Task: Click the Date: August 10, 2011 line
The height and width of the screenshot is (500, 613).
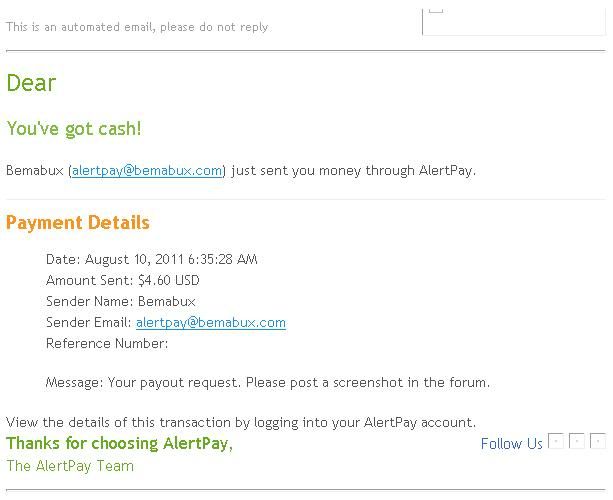Action: click(x=152, y=260)
